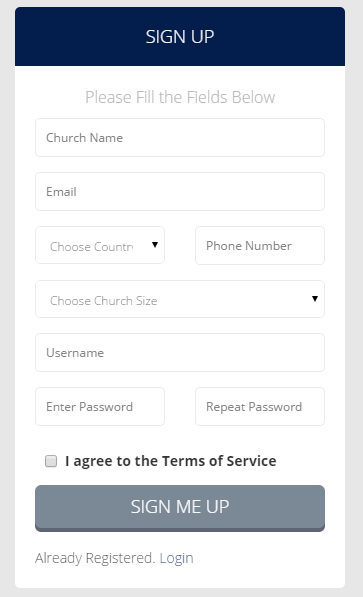Image resolution: width=363 pixels, height=597 pixels.
Task: Click the dark blue header bar beside SIGN UP
Action: pos(76,37)
